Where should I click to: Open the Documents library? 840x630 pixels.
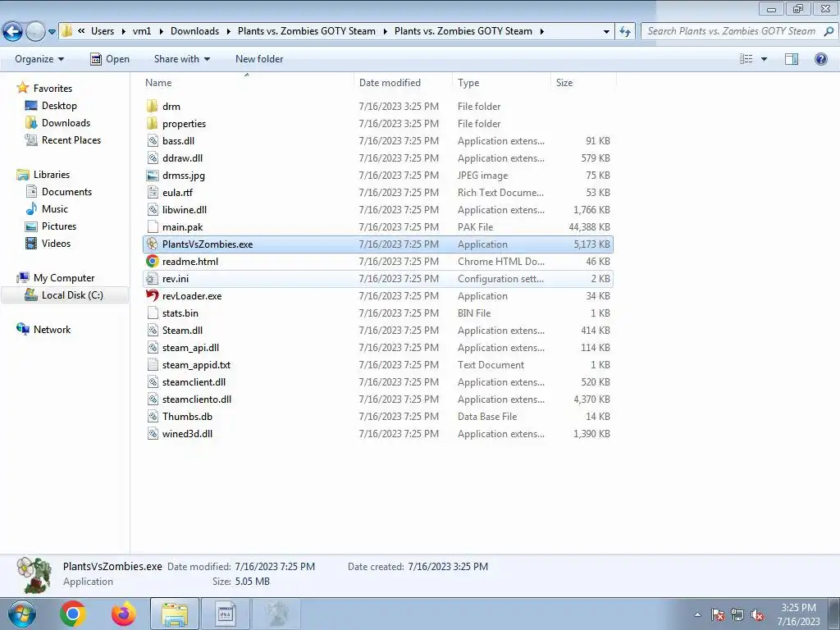(x=66, y=192)
